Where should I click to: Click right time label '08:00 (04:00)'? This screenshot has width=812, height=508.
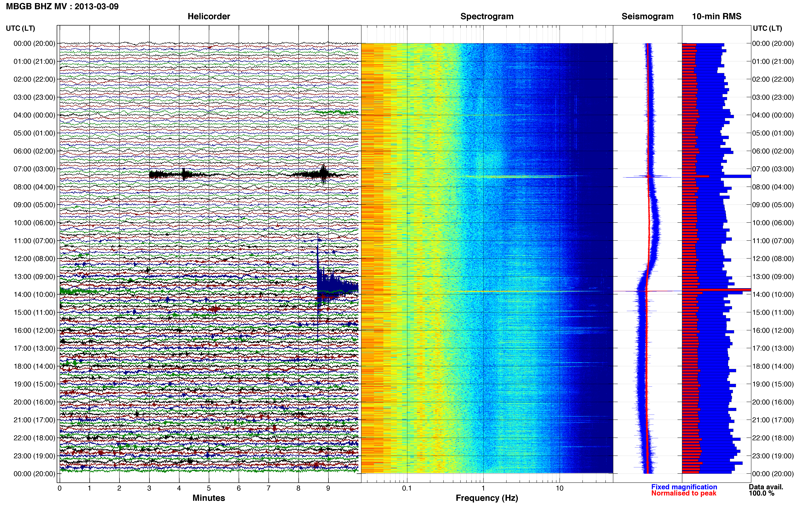pos(773,187)
